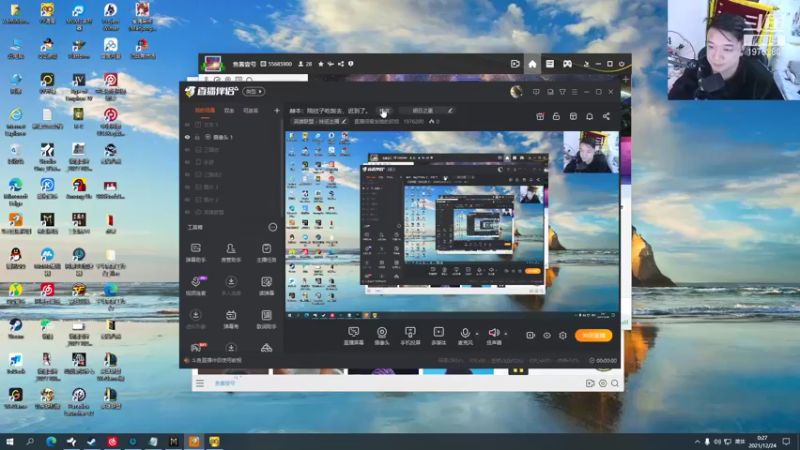Viewport: 800px width, 450px height.
Task: Open the Windows Start menu
Action: click(9, 442)
